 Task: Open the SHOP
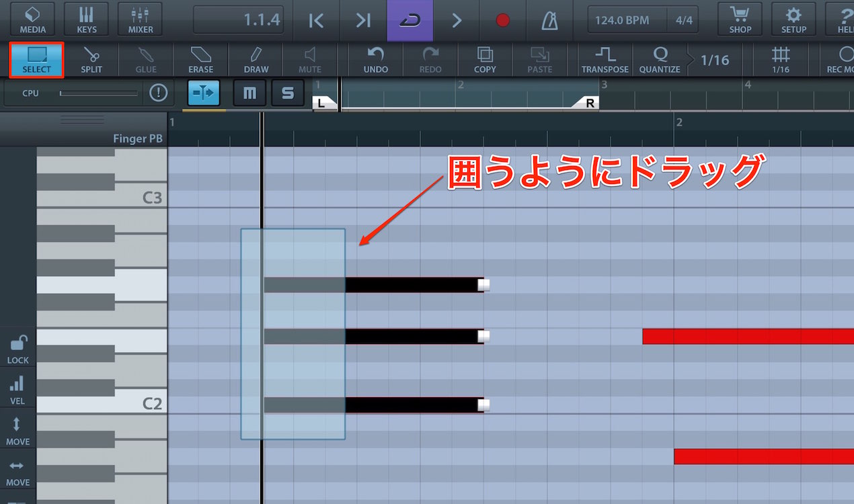pos(740,19)
